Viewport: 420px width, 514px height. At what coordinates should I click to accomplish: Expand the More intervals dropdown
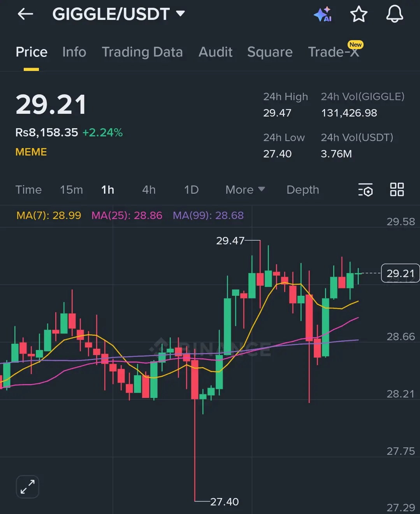245,190
